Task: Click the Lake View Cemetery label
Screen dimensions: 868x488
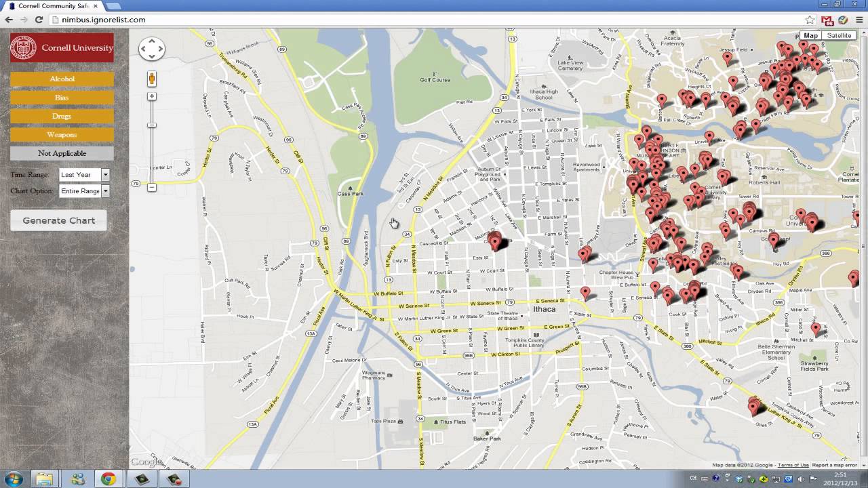Action: pos(570,66)
